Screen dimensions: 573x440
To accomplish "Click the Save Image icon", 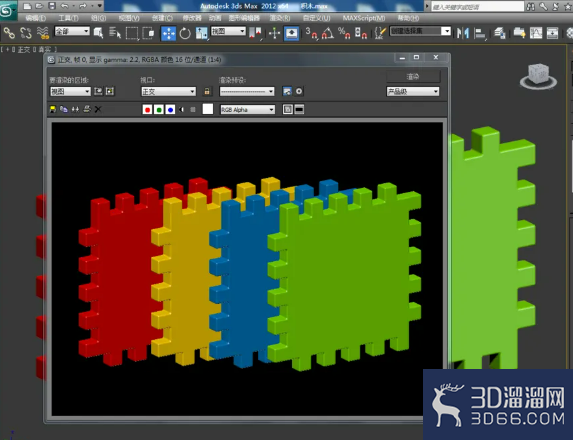I will [53, 109].
